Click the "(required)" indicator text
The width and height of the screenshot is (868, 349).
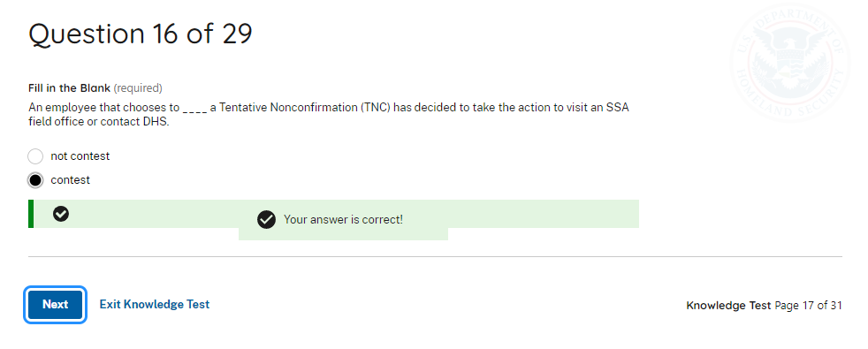[x=138, y=88]
